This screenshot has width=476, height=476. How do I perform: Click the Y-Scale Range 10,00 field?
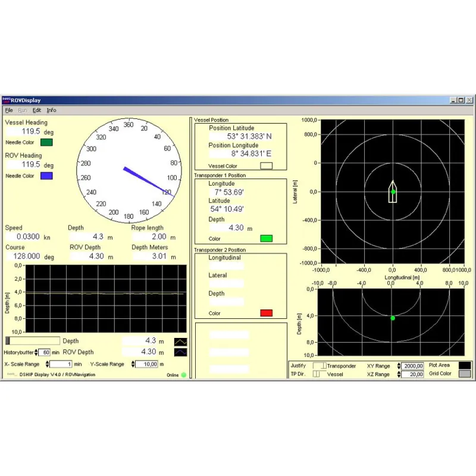tap(146, 364)
